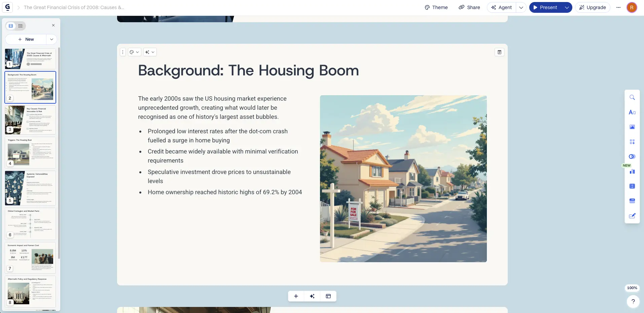Open embed apps and webpages tool
Image resolution: width=644 pixels, height=313 pixels.
tap(632, 201)
